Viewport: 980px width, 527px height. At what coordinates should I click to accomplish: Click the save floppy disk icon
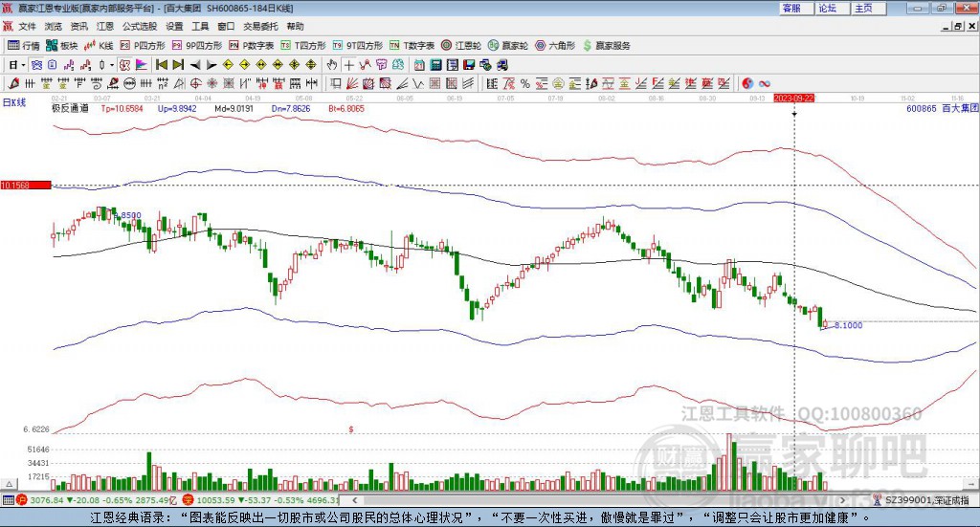point(469,65)
